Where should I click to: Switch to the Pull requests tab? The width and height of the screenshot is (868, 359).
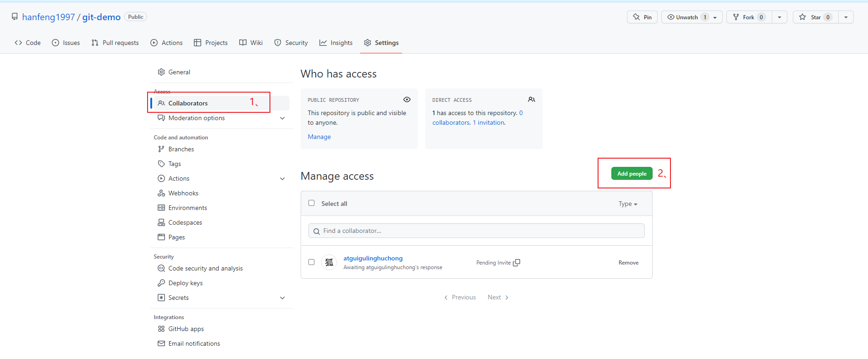[115, 43]
